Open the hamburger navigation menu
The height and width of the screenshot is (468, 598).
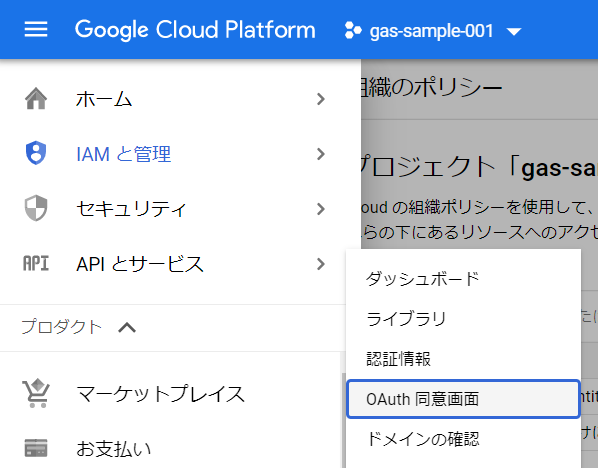(x=36, y=29)
